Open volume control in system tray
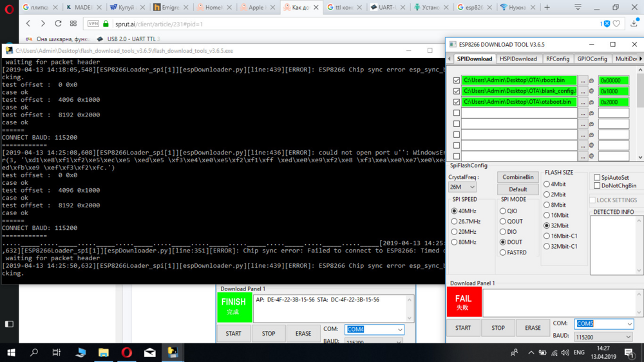The height and width of the screenshot is (362, 644). click(x=565, y=352)
